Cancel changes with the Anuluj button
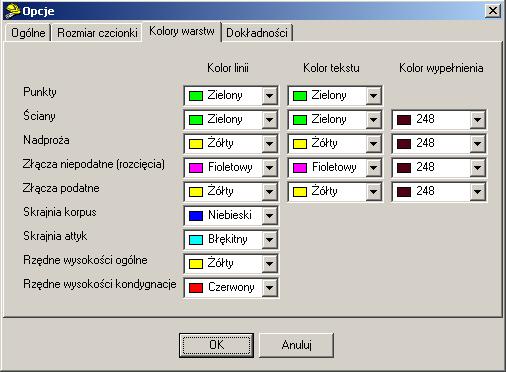Screen dimensions: 506x372 click(296, 345)
